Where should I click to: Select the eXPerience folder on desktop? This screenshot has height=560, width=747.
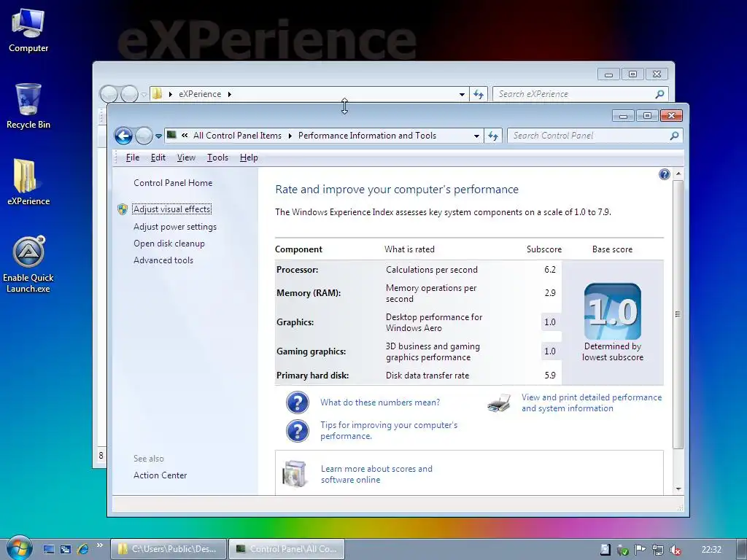[x=28, y=182]
